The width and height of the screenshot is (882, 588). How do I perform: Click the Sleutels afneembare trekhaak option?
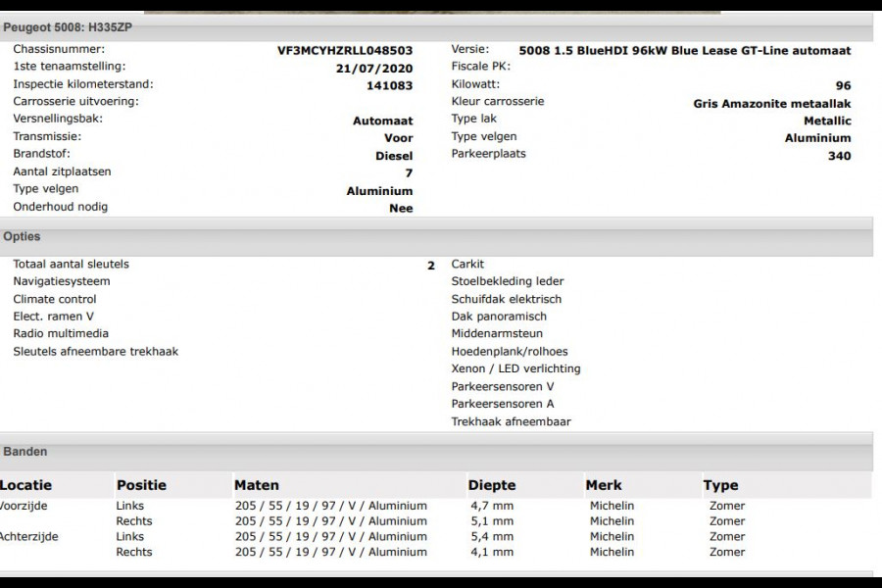[x=96, y=352]
